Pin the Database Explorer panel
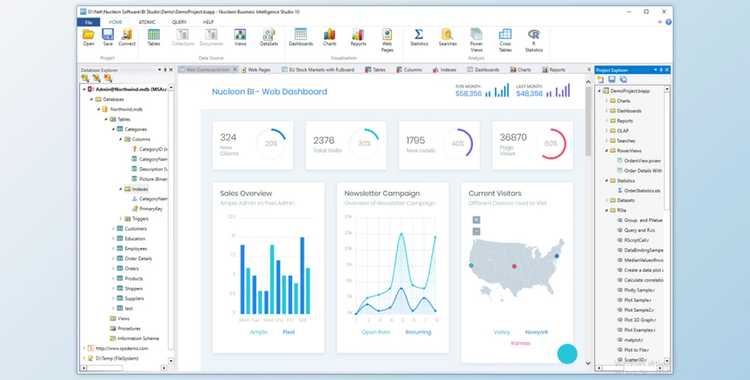The image size is (750, 380). [165, 70]
